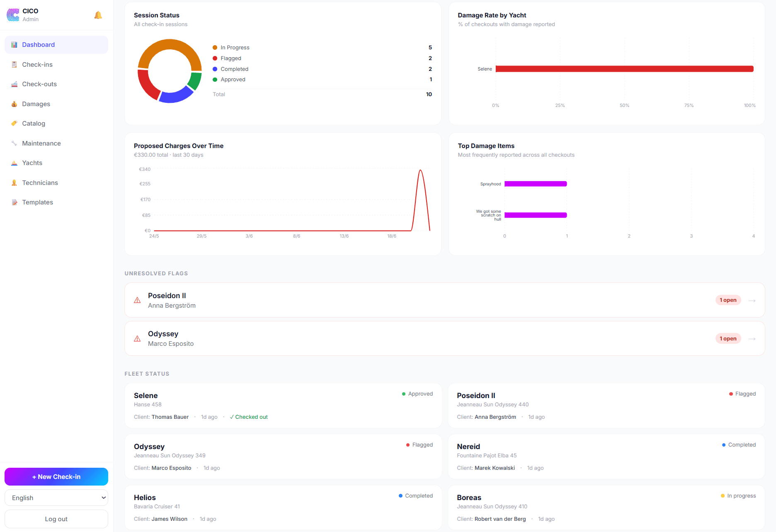Click the Selene red damage rate bar
776x532 pixels.
click(624, 69)
